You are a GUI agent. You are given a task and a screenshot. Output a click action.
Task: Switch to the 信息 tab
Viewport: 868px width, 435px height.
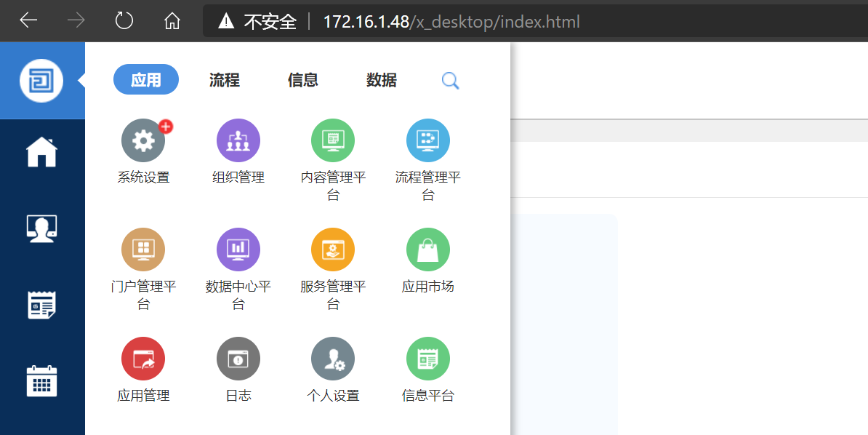303,80
